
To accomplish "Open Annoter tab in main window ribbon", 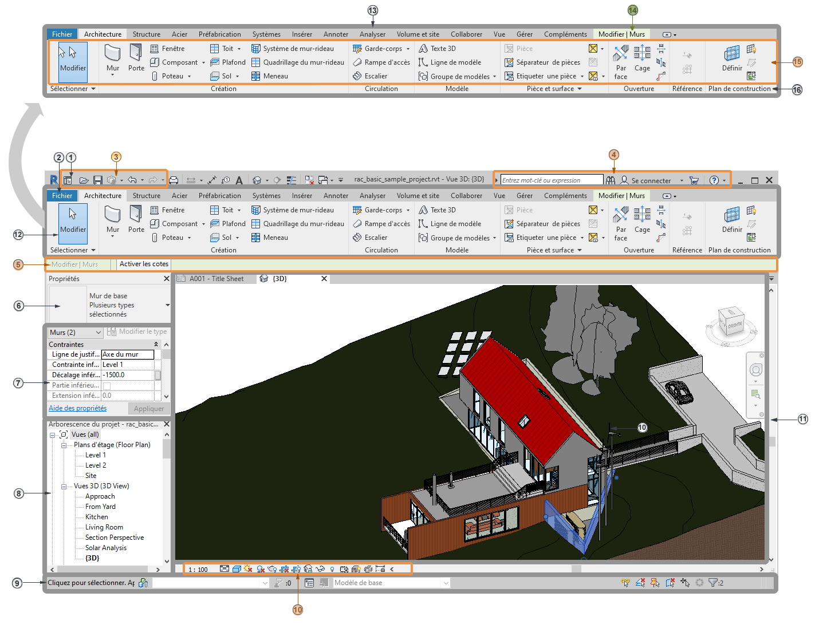I will pyautogui.click(x=336, y=196).
